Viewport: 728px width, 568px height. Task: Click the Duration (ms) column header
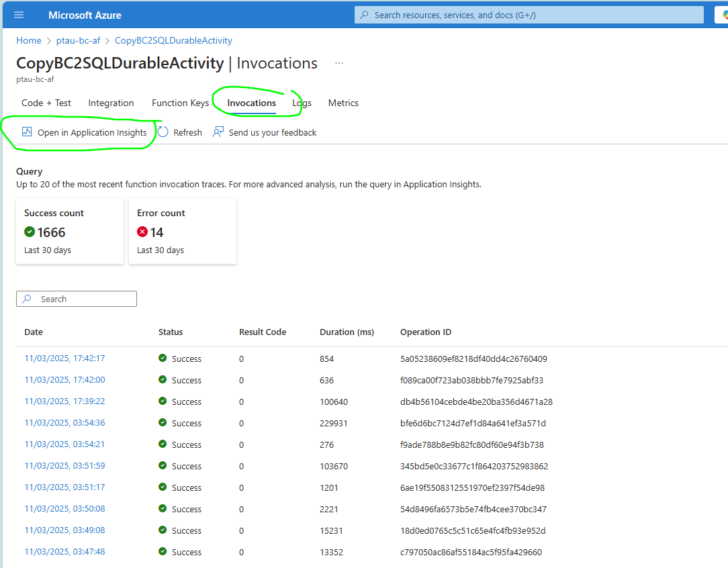click(x=347, y=332)
